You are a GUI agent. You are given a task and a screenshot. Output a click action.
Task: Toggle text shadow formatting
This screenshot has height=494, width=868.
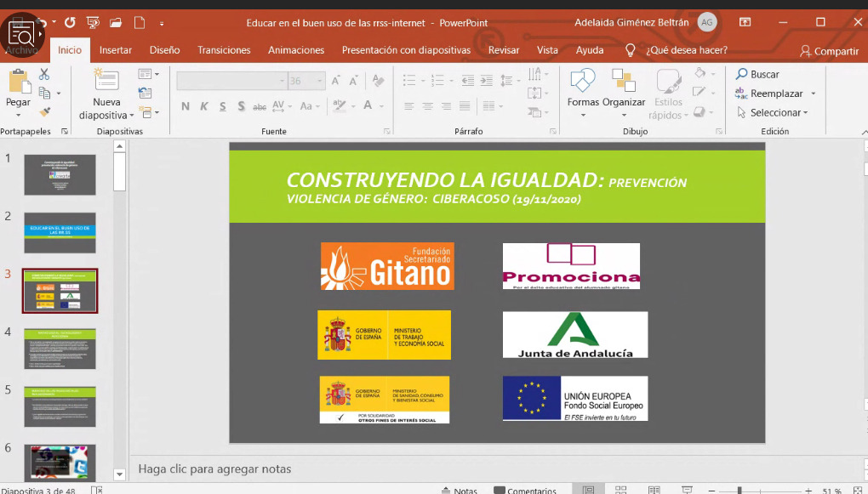coord(242,106)
